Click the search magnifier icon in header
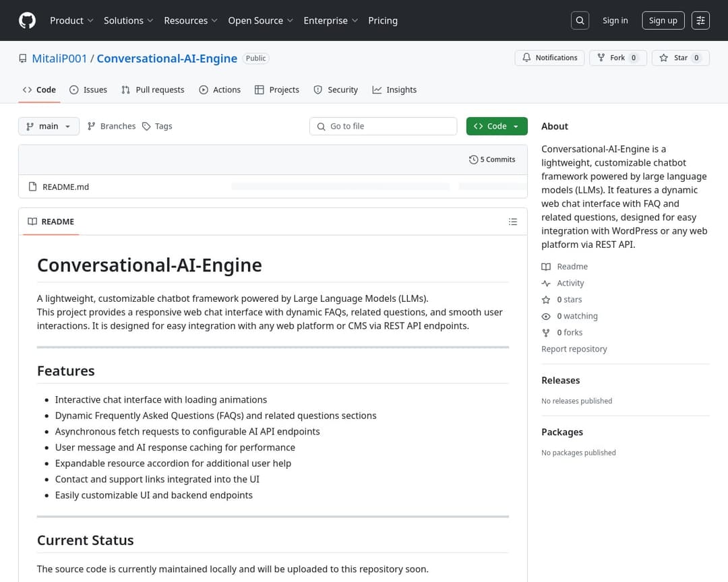 point(580,20)
